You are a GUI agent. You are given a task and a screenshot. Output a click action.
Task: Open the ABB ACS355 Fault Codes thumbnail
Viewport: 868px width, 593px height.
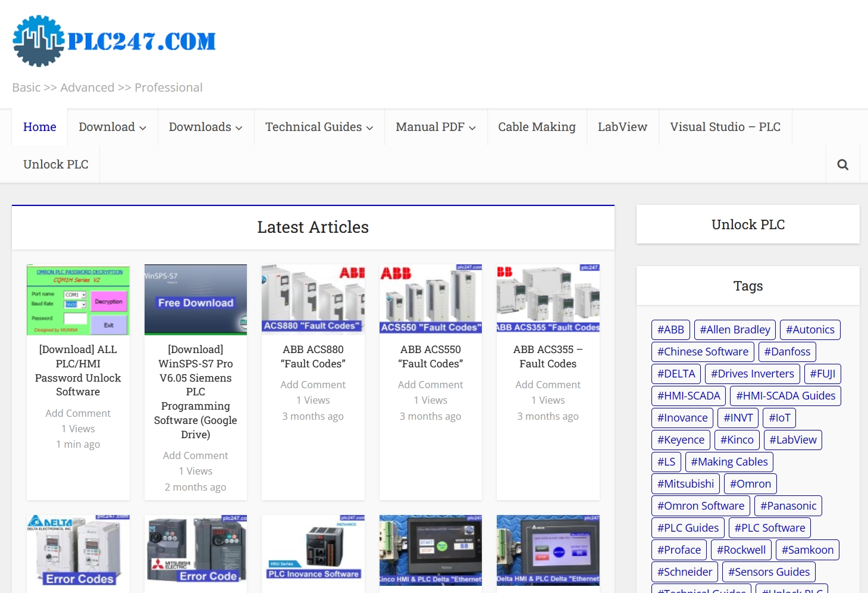pos(548,298)
